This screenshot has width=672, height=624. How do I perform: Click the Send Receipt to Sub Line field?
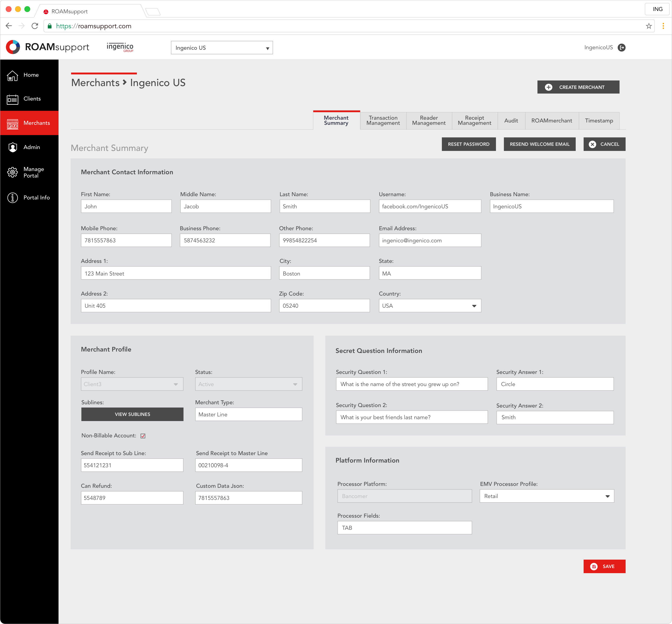[x=132, y=465]
